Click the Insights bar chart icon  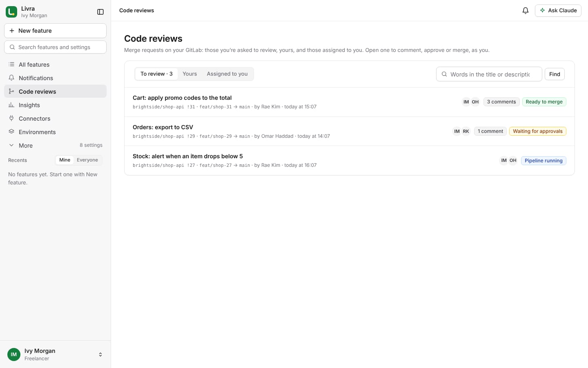point(11,105)
